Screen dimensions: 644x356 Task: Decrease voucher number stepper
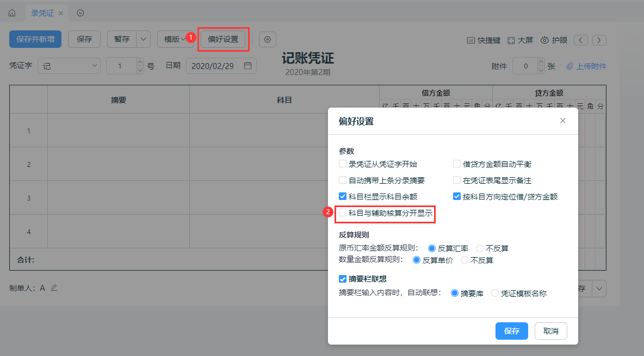click(140, 70)
